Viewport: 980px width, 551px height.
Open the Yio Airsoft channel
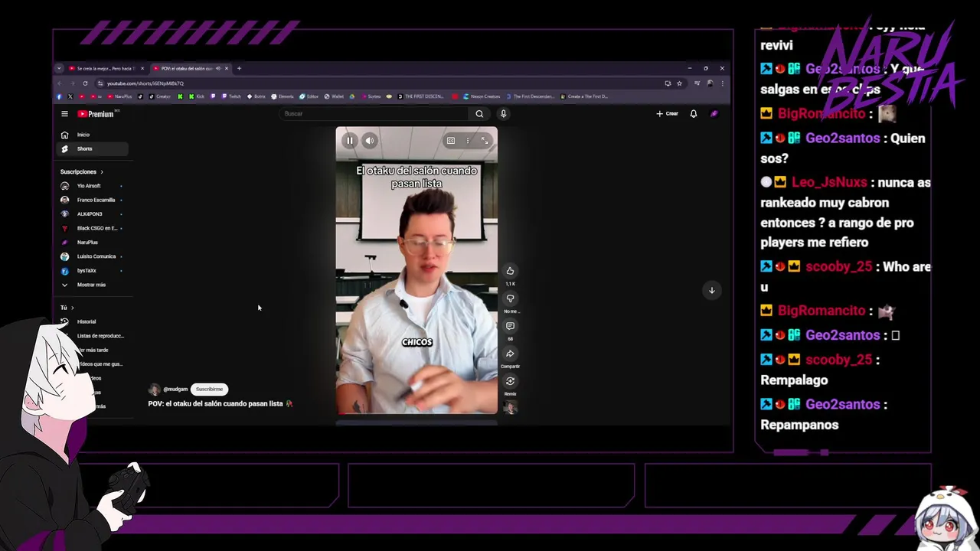click(x=93, y=186)
